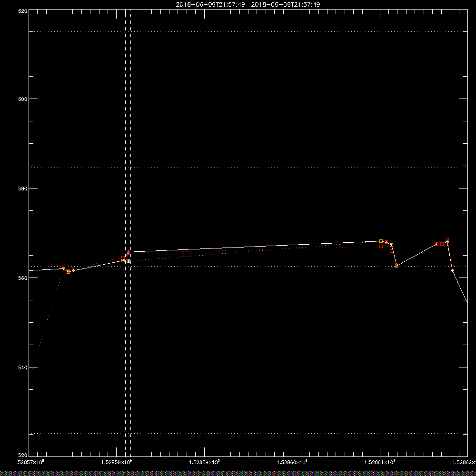476x476 pixels.
Task: Click the first 2018-06-09T21:57:49 timestamp in title
Action: pyautogui.click(x=210, y=5)
